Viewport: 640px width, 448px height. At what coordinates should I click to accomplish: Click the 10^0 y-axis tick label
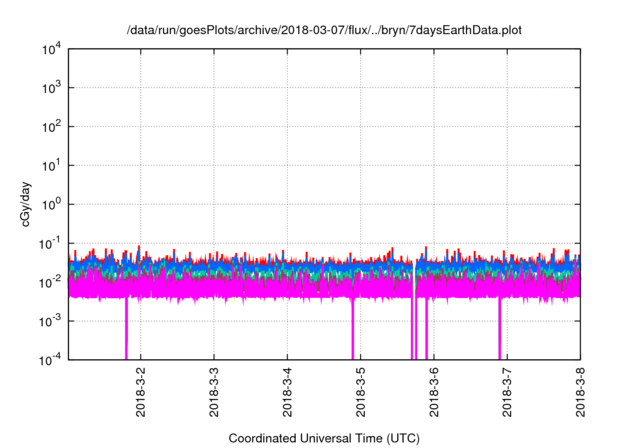coord(52,204)
